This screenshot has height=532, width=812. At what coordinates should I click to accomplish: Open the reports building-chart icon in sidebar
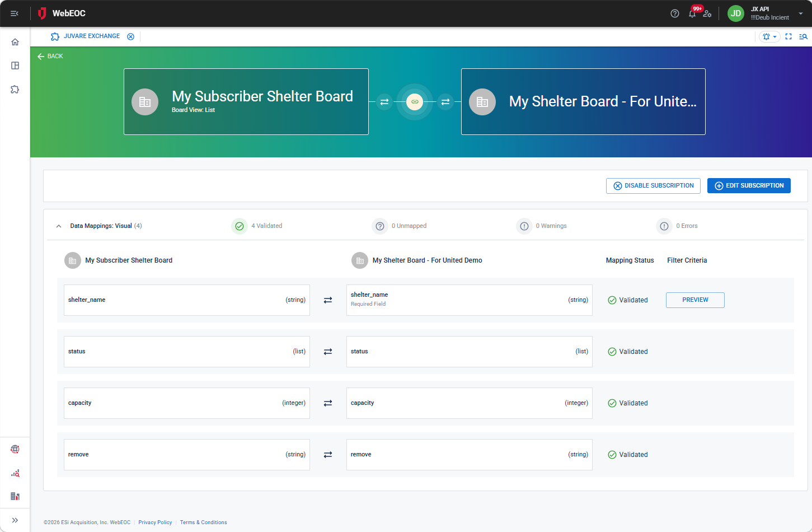pyautogui.click(x=15, y=496)
